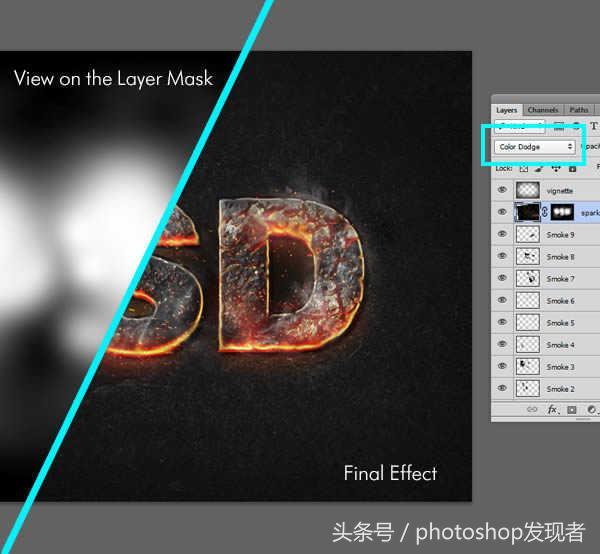600x554 pixels.
Task: Enable Lock all padlock icon
Action: (x=572, y=168)
